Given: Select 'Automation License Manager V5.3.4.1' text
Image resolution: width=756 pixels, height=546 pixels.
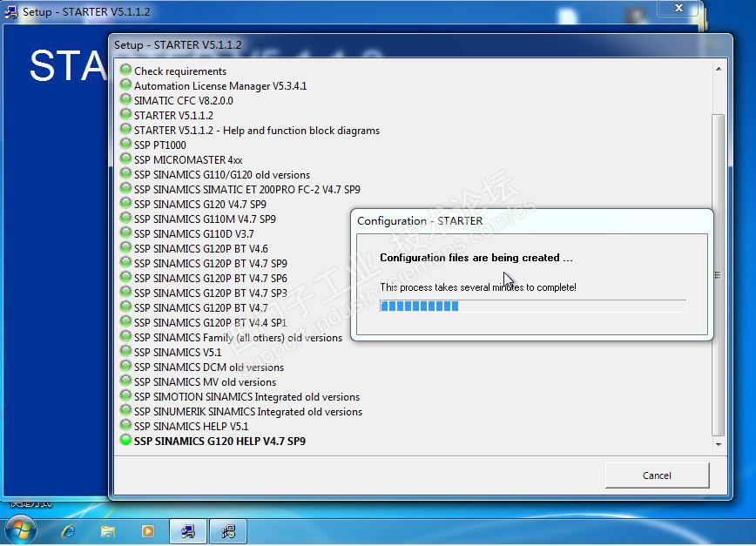Looking at the screenshot, I should pyautogui.click(x=220, y=86).
